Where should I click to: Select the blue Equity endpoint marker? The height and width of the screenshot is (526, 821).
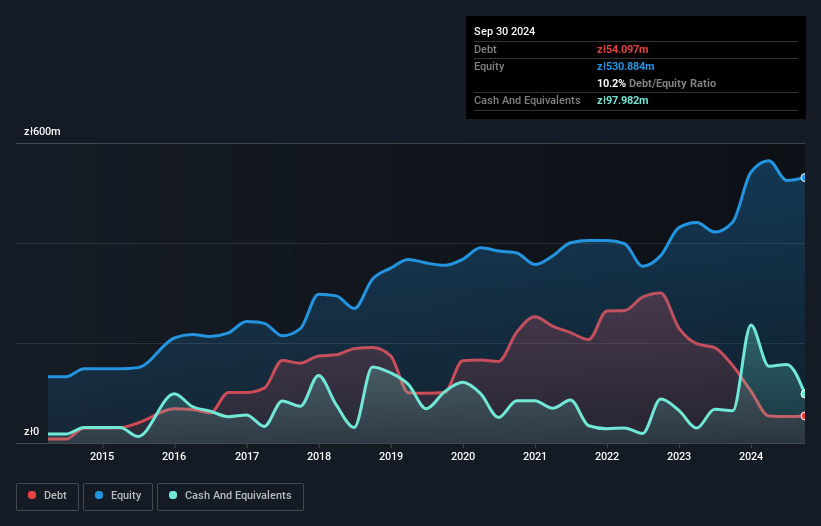804,178
